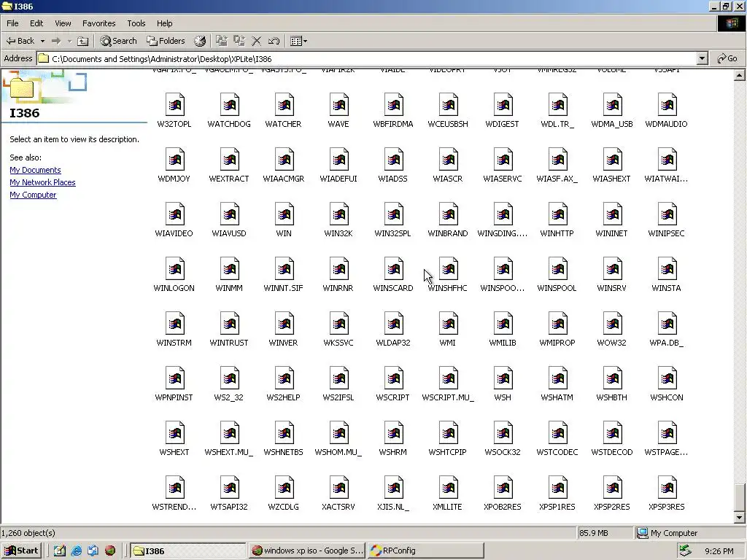Select the WINVER file icon
Image resolution: width=747 pixels, height=560 pixels.
point(285,323)
